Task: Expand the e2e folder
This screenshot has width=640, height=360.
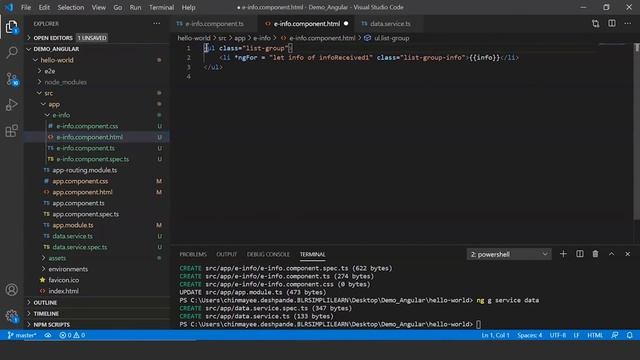Action: pos(50,71)
